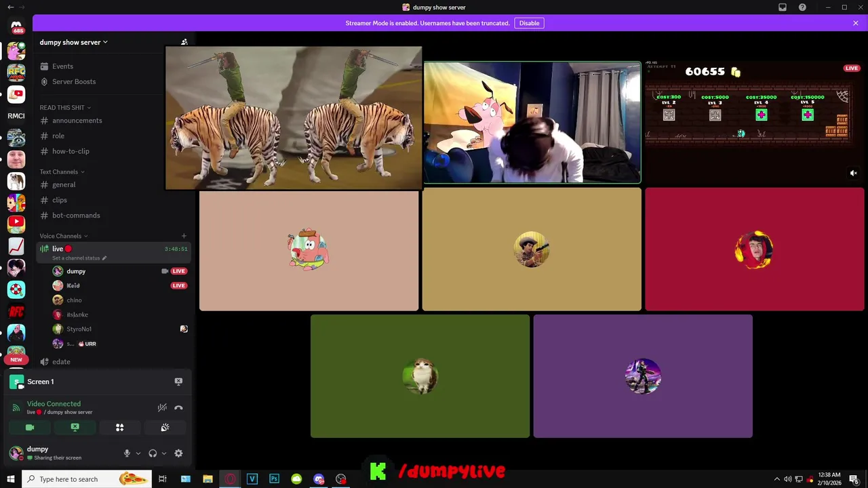The height and width of the screenshot is (488, 868).
Task: Open the activities launcher button
Action: [x=120, y=428]
